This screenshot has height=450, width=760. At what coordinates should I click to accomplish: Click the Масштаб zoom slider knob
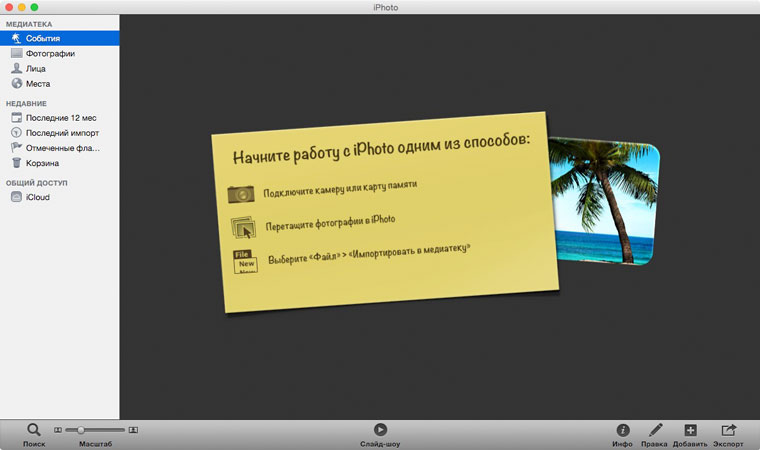[x=80, y=430]
